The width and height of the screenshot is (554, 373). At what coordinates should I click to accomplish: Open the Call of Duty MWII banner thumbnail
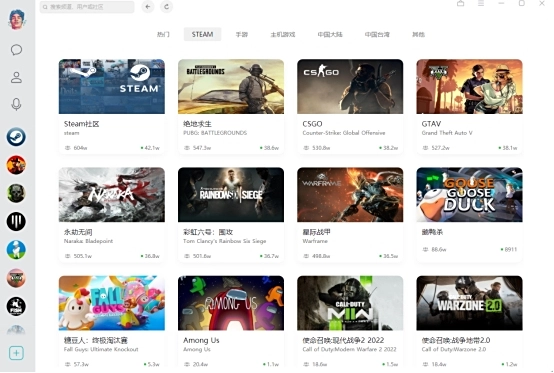click(x=350, y=303)
